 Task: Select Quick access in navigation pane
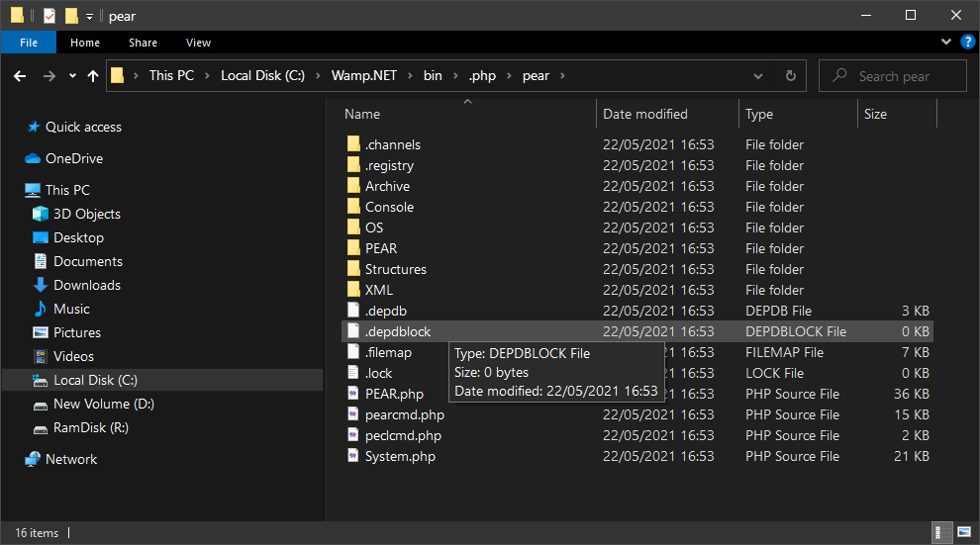pos(83,127)
